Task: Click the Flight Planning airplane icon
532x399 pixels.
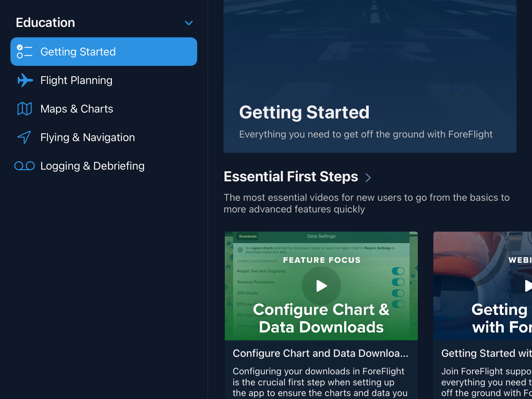Action: tap(25, 80)
